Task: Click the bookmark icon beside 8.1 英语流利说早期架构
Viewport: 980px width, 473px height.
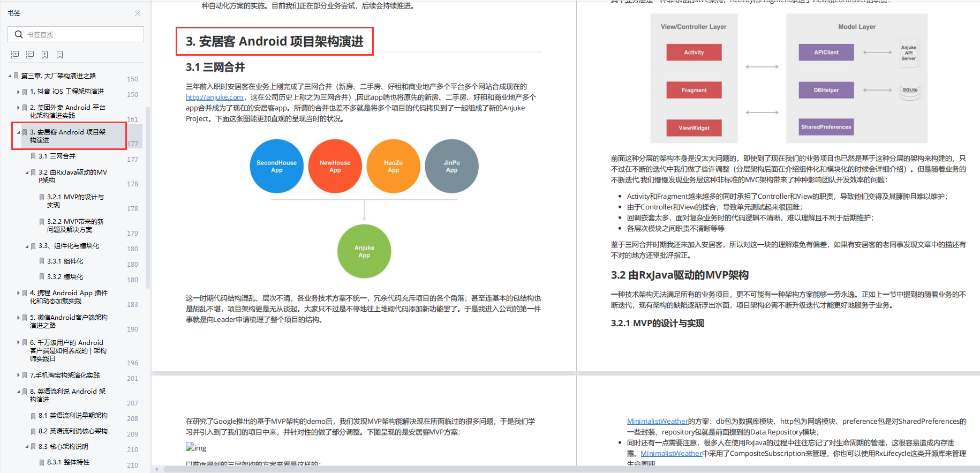Action: point(33,416)
